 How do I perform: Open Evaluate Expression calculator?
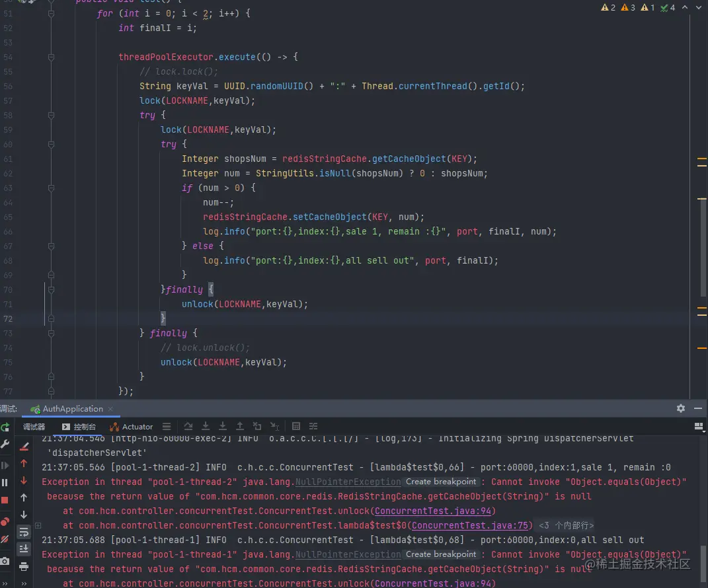tap(295, 426)
